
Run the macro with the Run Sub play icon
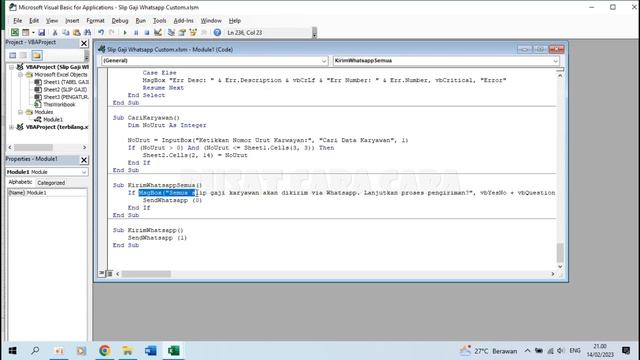[125, 32]
